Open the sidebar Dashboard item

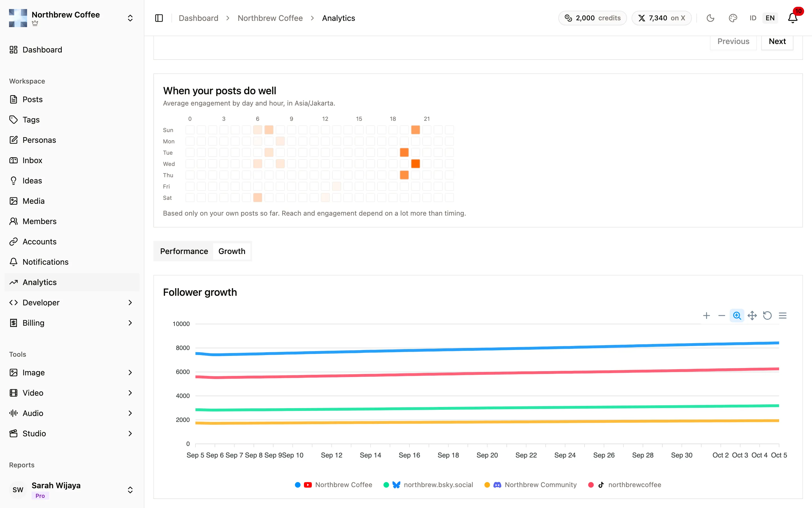[x=72, y=50]
